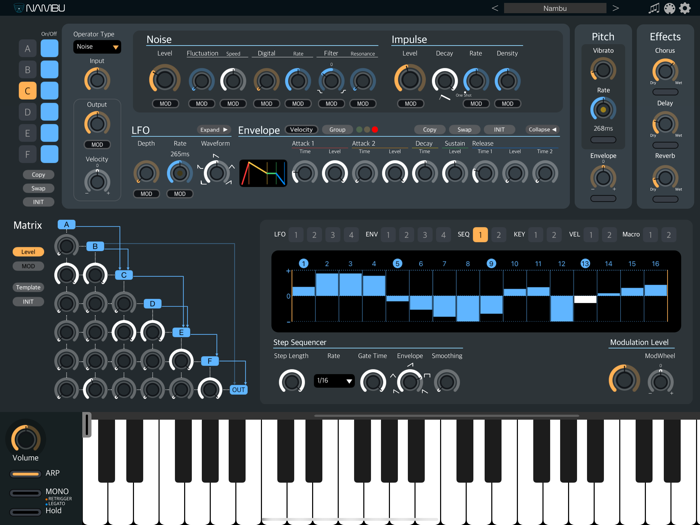Select LFO modulation source 2
700x525 pixels.
click(314, 235)
